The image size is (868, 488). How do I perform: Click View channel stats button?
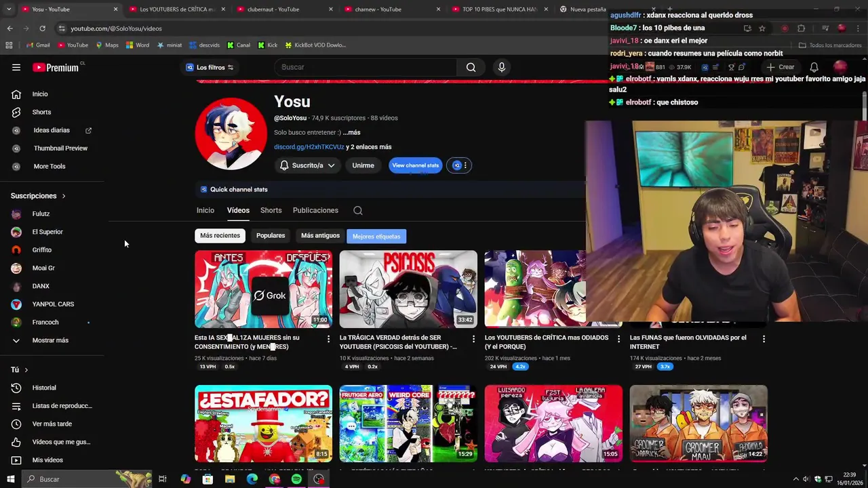(x=415, y=165)
